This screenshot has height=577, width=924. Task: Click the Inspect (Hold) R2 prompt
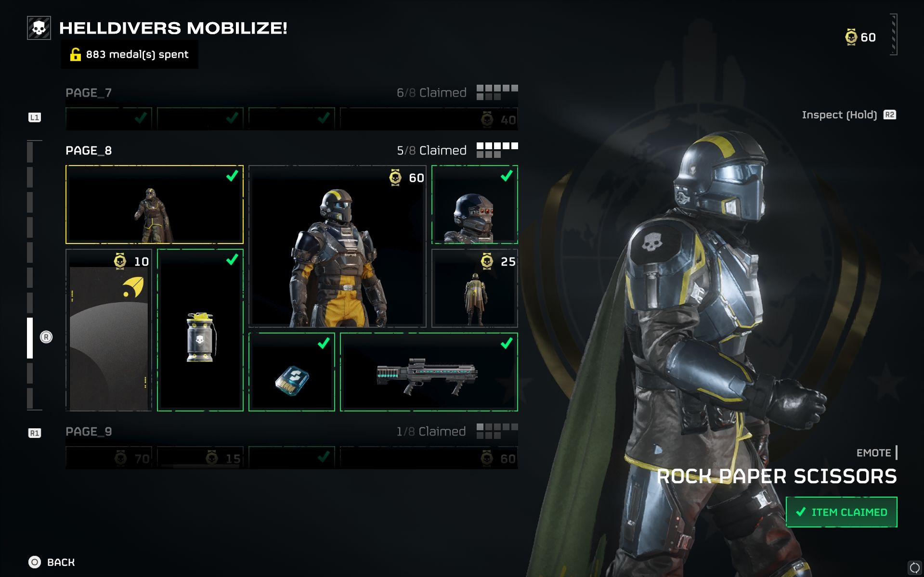point(849,115)
